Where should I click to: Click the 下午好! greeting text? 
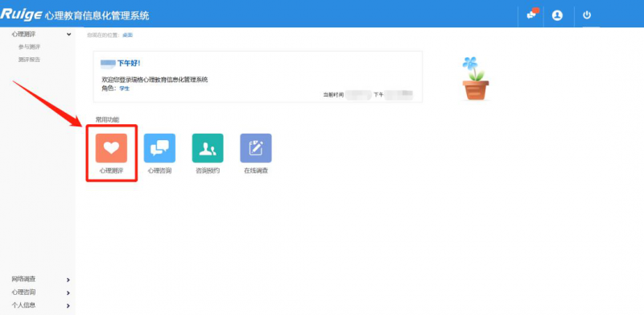coord(129,64)
